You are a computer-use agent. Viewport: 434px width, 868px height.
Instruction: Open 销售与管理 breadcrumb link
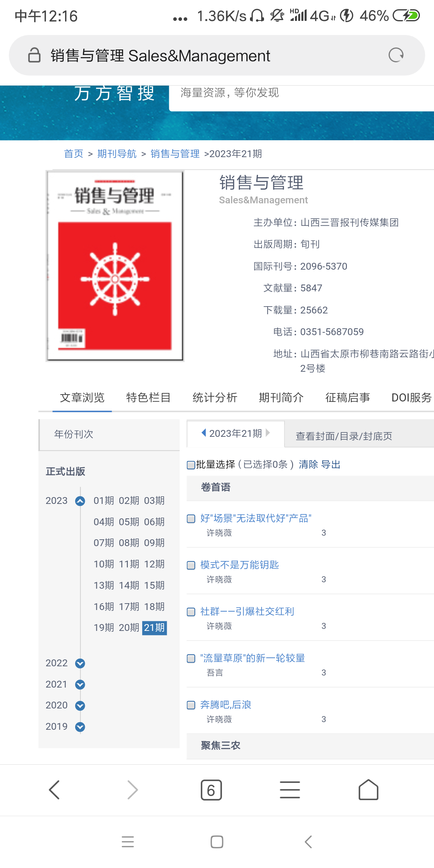[175, 154]
